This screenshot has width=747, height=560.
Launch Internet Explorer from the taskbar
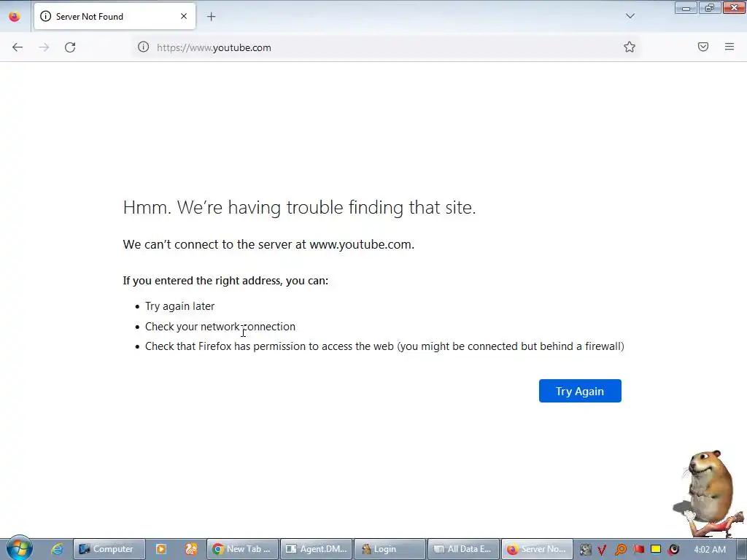tap(57, 549)
